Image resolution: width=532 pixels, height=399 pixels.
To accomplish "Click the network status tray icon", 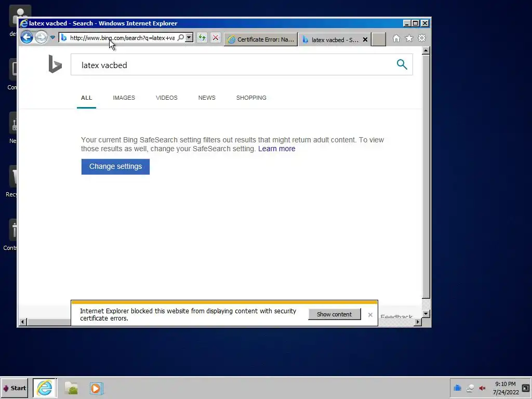I will (x=470, y=388).
